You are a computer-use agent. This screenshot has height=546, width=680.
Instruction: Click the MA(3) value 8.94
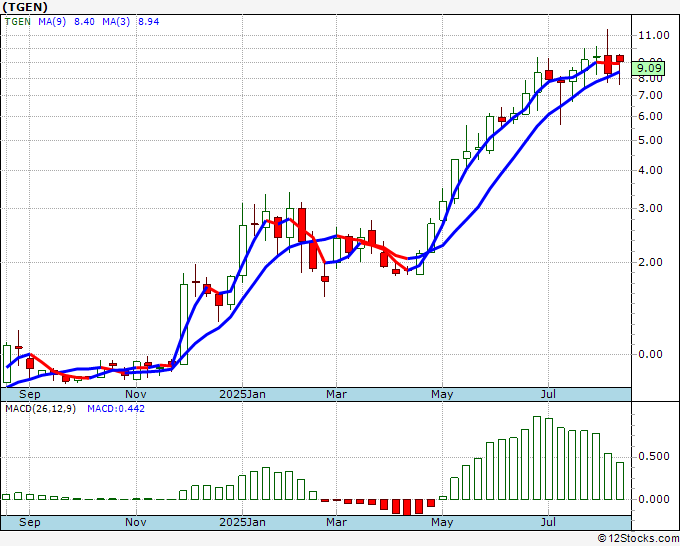click(148, 22)
